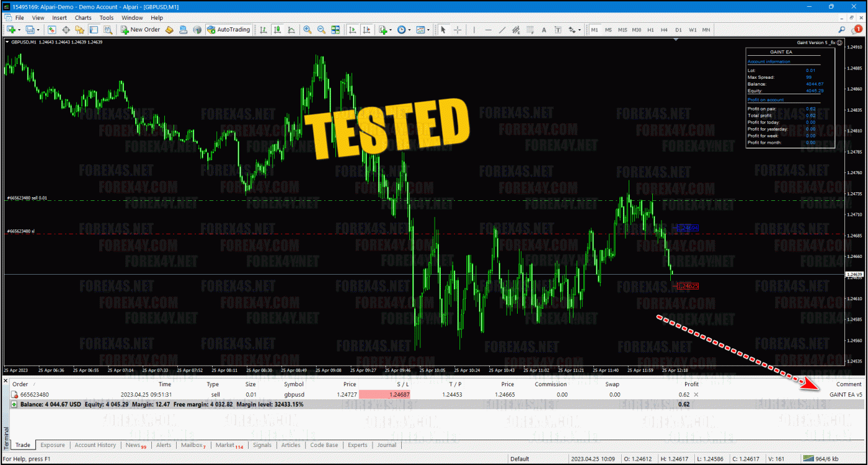The width and height of the screenshot is (868, 465).
Task: Select the text label tool
Action: 544,30
